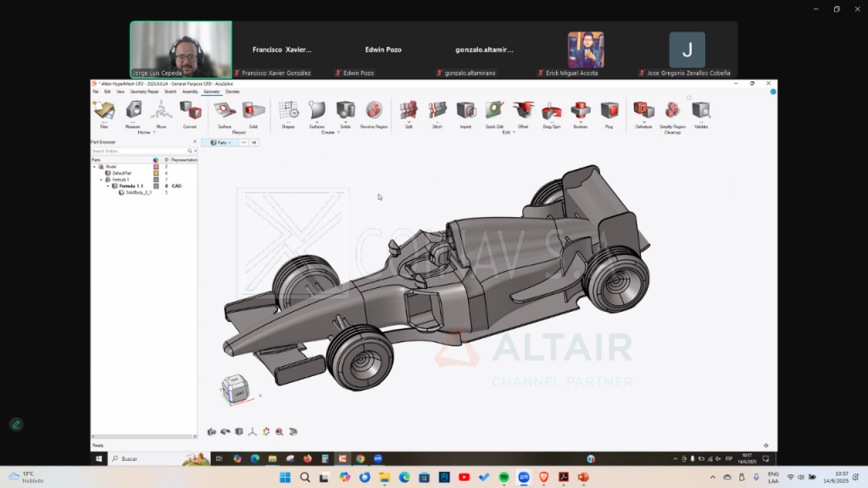The height and width of the screenshot is (488, 868).
Task: Select the Quick Edit tool
Action: coord(494,110)
